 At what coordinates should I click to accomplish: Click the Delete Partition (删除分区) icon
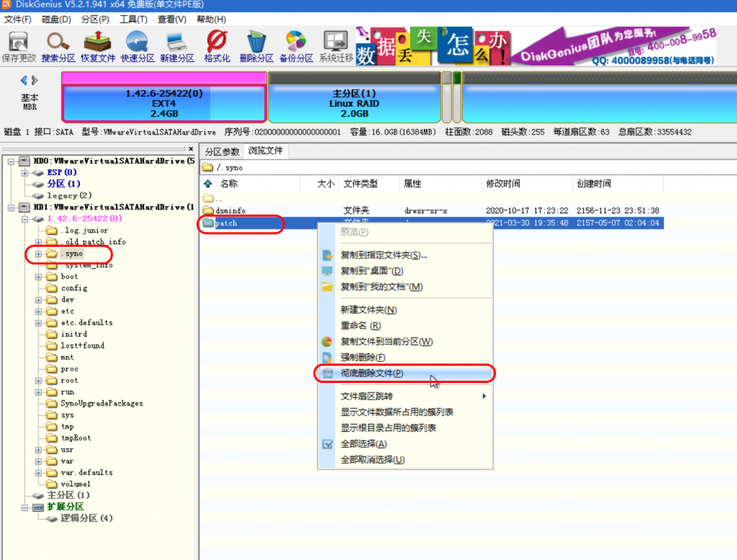(256, 47)
